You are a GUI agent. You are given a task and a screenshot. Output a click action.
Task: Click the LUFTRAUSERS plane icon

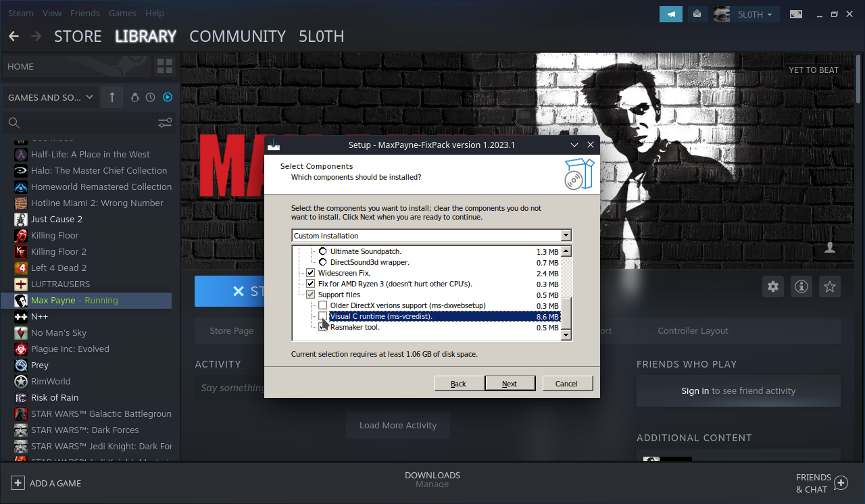click(20, 284)
